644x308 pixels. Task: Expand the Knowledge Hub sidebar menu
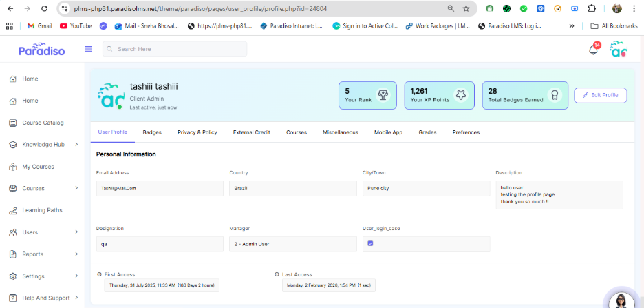[x=76, y=145]
